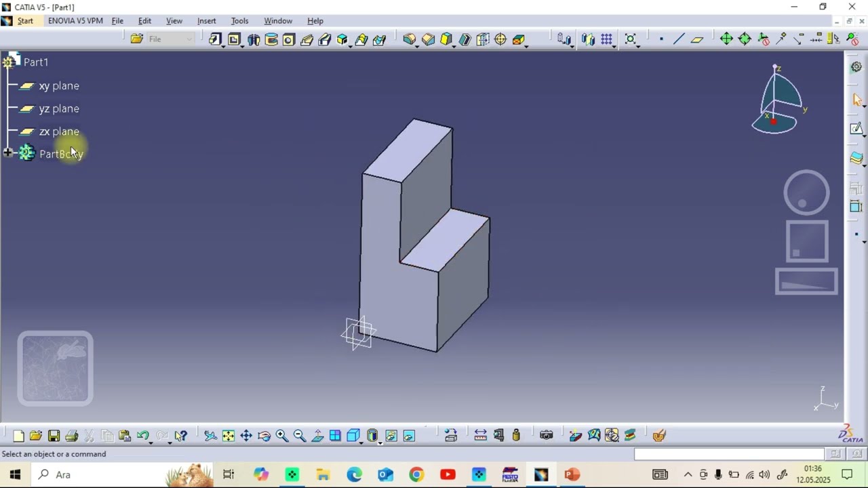The image size is (868, 488).
Task: Select the Edge Fillet tool
Action: click(x=409, y=39)
